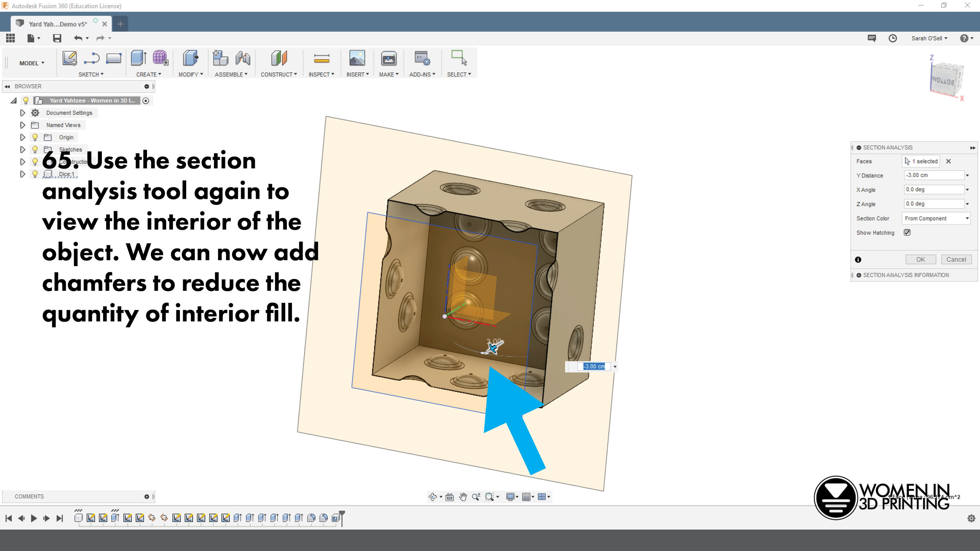The image size is (980, 551).
Task: Select the Measure inspect tool
Action: [321, 58]
